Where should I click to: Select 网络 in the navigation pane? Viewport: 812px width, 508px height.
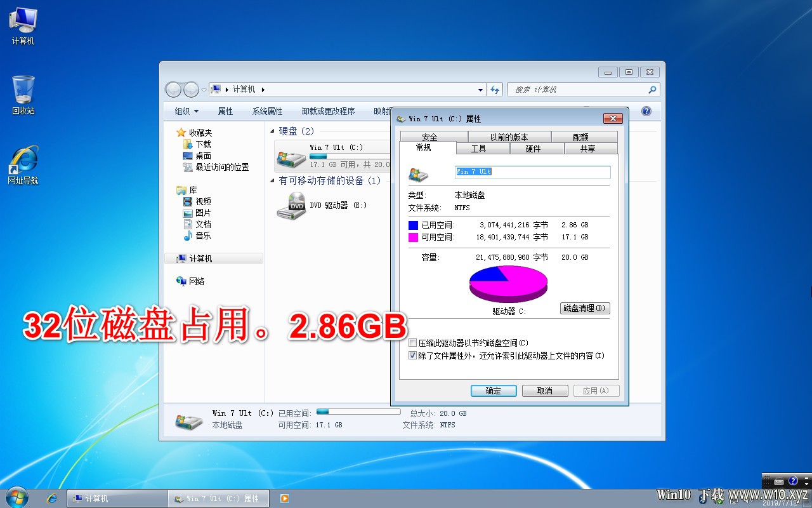[x=190, y=281]
